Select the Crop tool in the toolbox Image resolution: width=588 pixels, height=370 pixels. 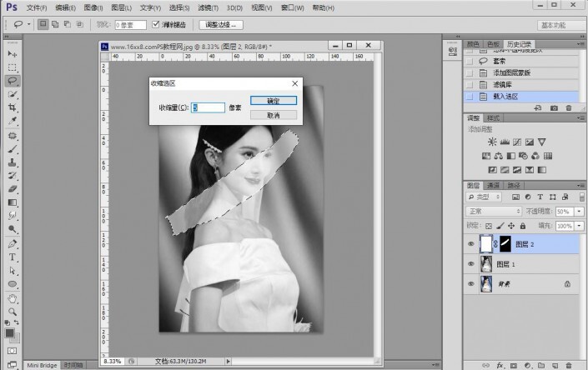(13, 107)
